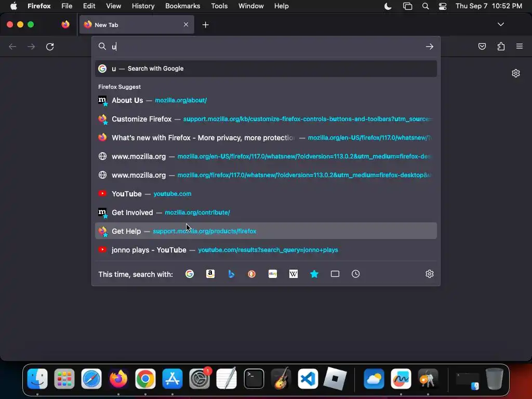Save to Pocket
The width and height of the screenshot is (532, 399).
[482, 46]
